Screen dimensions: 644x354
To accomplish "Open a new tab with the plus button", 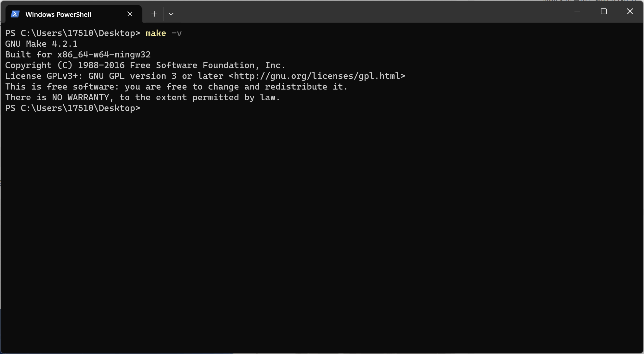I will [x=154, y=14].
